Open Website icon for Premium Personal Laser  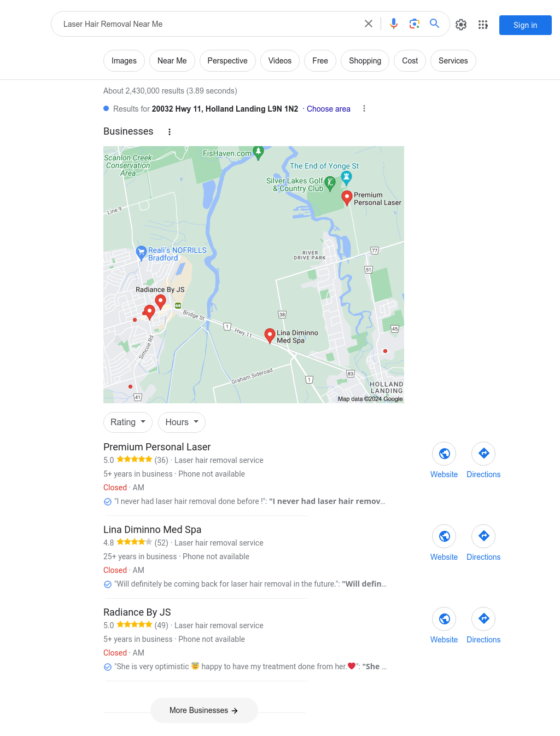(x=444, y=454)
